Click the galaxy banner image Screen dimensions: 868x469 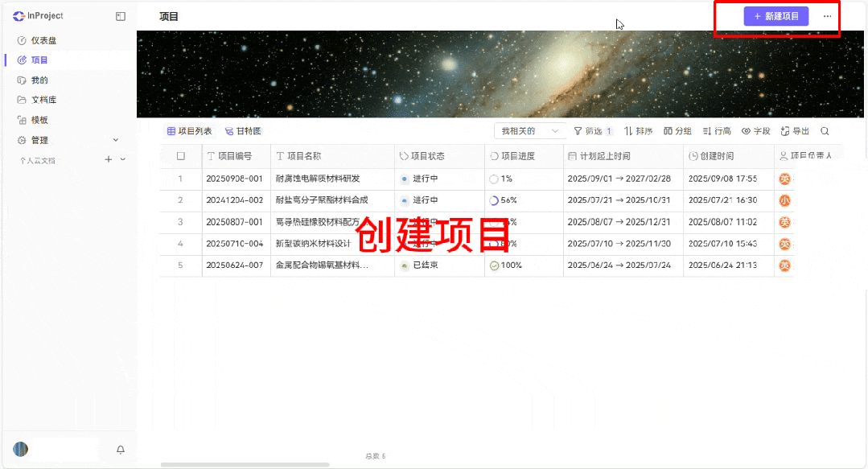[x=500, y=74]
